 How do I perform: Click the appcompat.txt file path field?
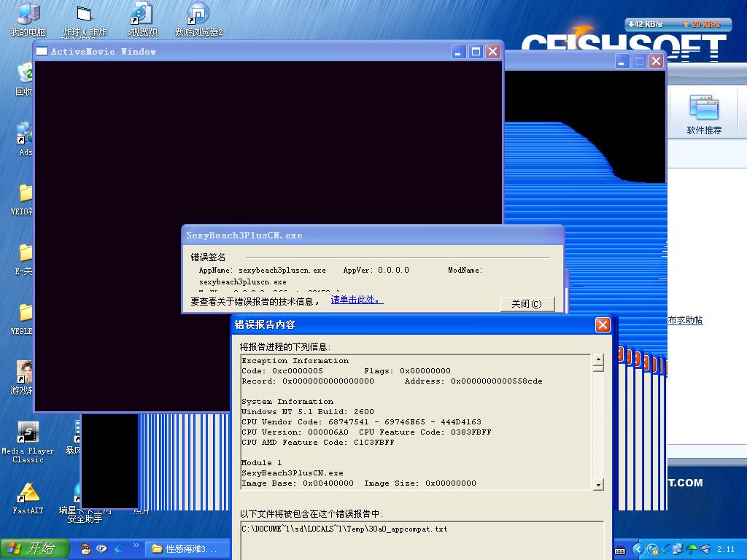click(x=422, y=540)
